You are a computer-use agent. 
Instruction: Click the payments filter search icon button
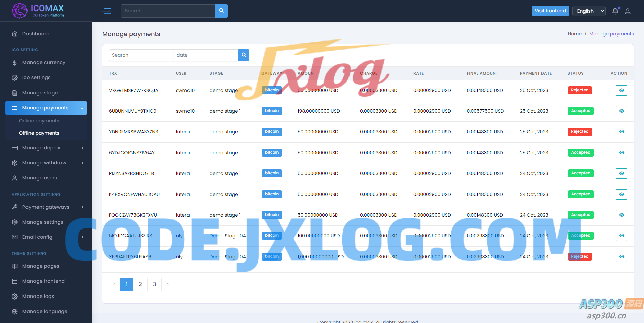tap(244, 55)
